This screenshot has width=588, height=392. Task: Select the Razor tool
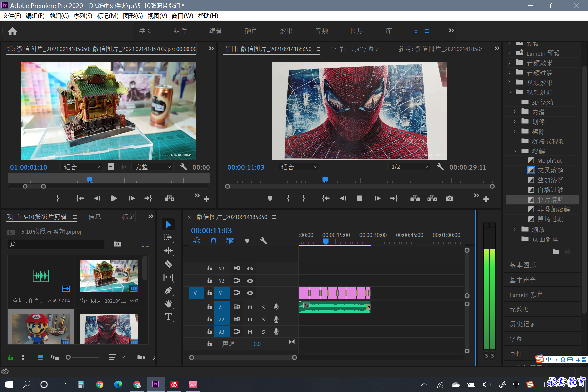(x=168, y=264)
